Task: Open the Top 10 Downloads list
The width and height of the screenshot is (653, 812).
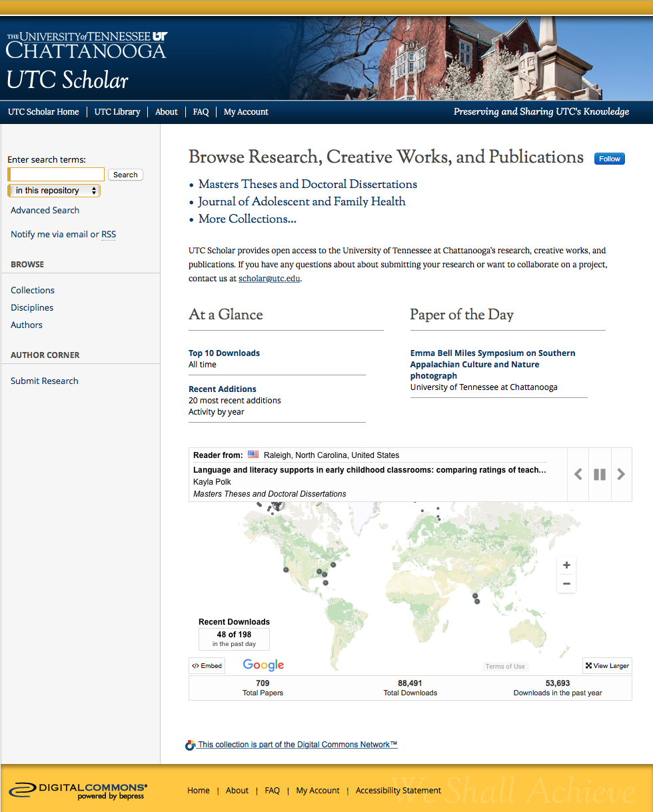Action: tap(224, 353)
